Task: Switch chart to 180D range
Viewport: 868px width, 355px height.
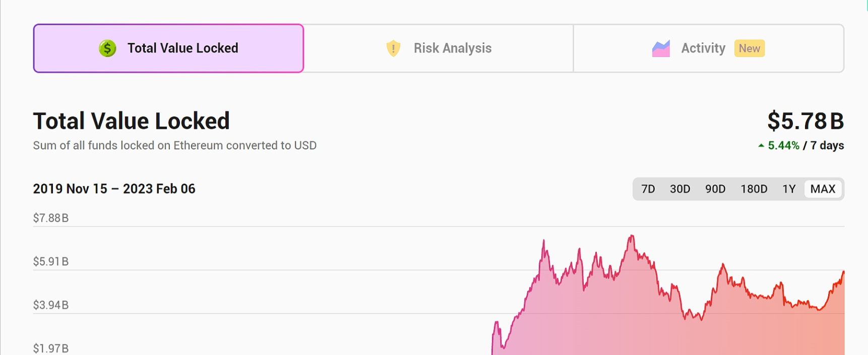Action: 754,189
